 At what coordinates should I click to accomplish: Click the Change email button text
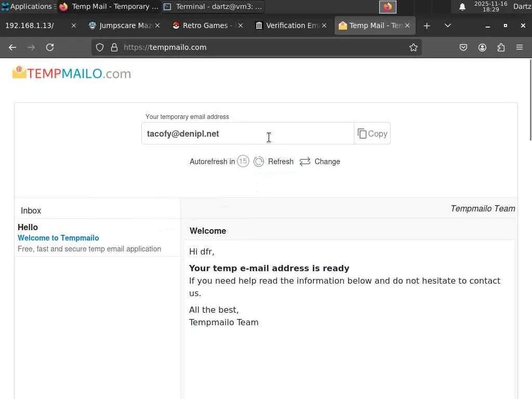click(x=327, y=162)
